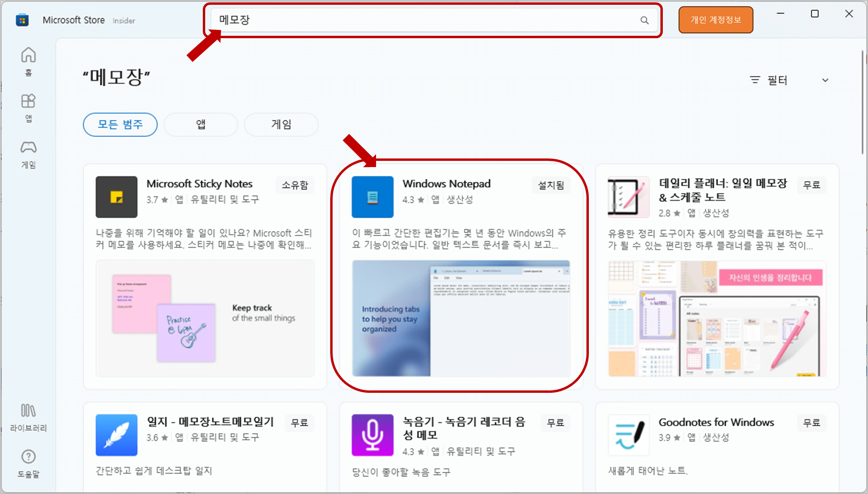Click the 3.9 star rating of Goodnotes
This screenshot has height=494, width=868.
669,437
